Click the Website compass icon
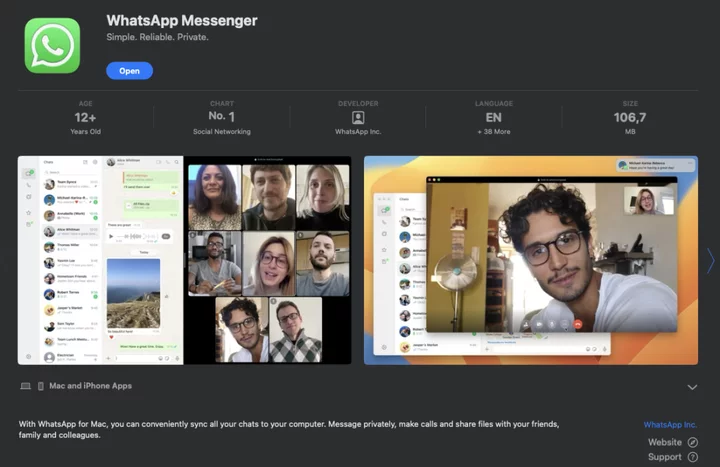Image resolution: width=720 pixels, height=467 pixels. (693, 442)
